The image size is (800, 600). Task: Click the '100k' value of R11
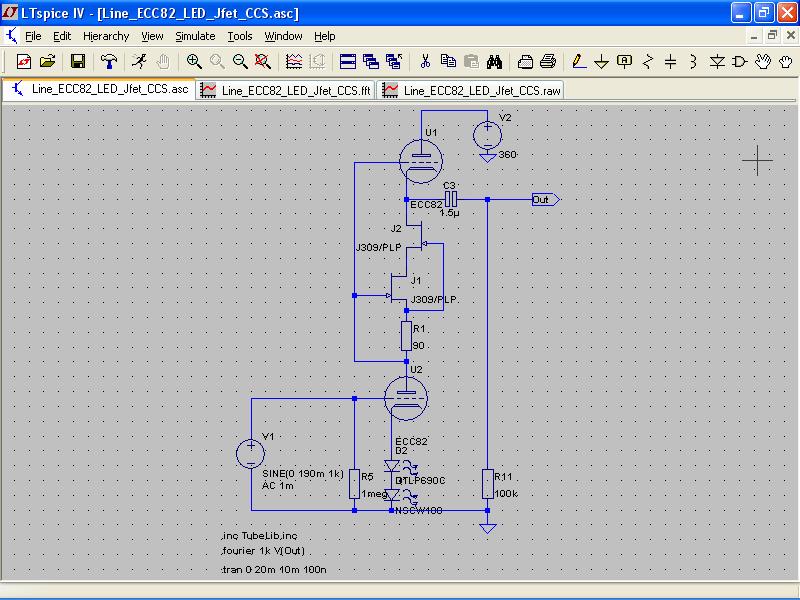tap(506, 494)
